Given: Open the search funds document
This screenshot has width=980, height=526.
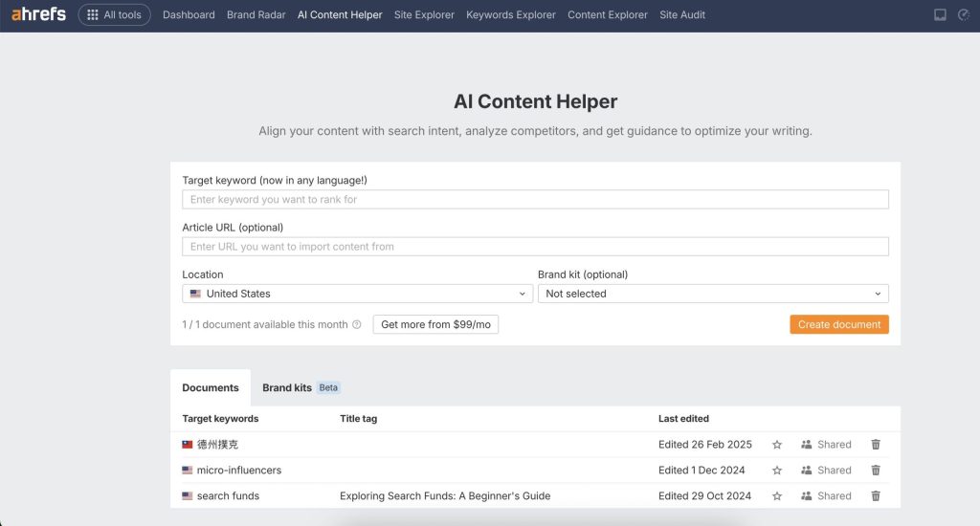Looking at the screenshot, I should pos(228,496).
